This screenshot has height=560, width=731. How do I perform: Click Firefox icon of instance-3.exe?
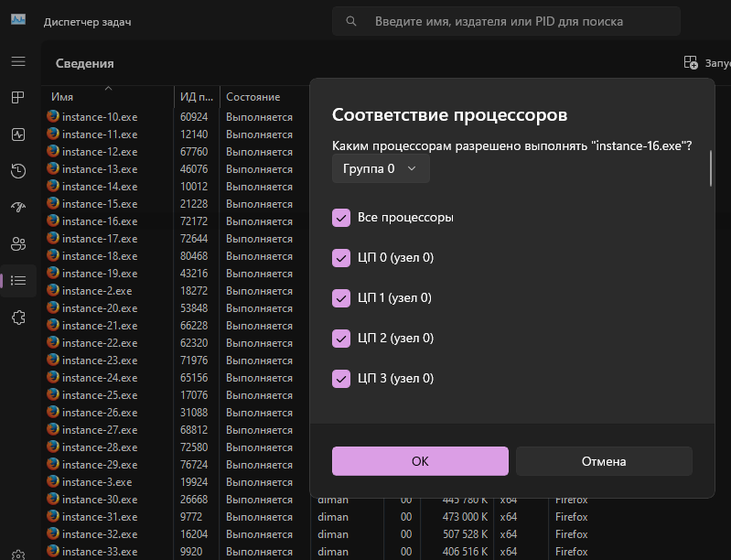pos(53,481)
